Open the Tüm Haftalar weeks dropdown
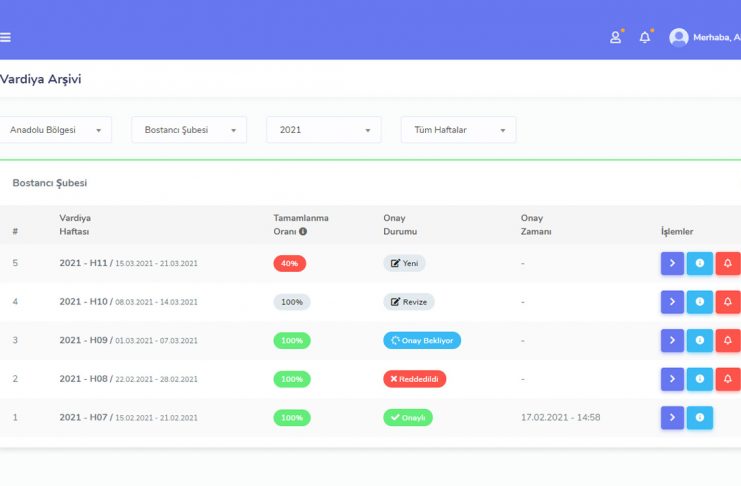Screen dimensions: 741x486 (458, 130)
